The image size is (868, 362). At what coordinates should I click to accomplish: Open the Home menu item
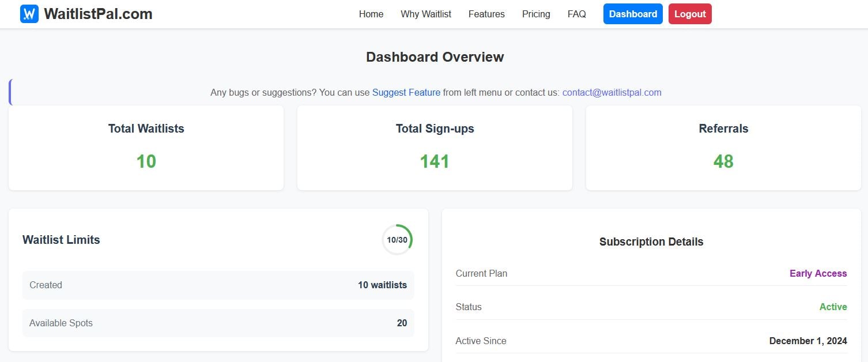(x=371, y=14)
